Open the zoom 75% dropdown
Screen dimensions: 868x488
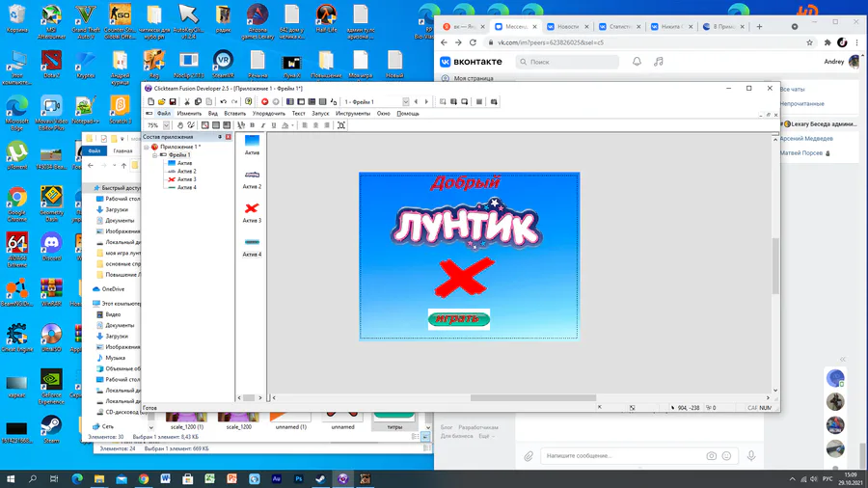[x=166, y=125]
